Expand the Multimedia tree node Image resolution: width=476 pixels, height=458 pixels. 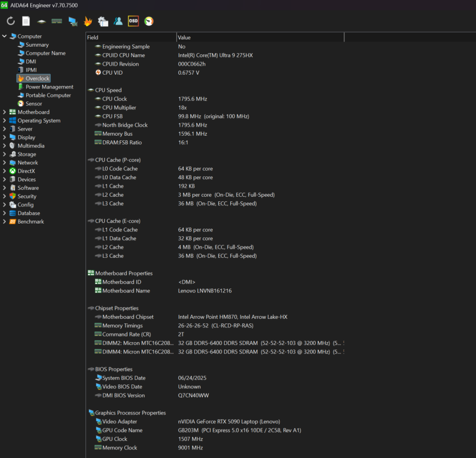pos(4,146)
